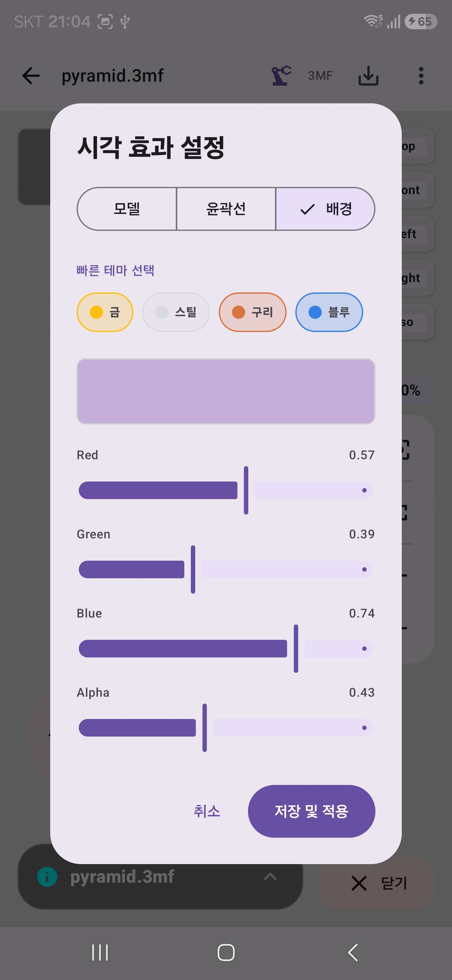Choose the 블루 blue theme chip
Screen dimensions: 452x980
[329, 312]
